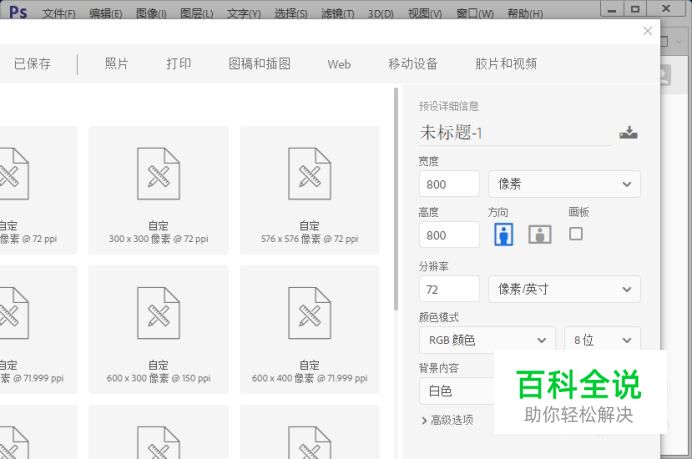Screen dimensions: 692x459
Task: Click the 分辨率 resolution field showing 72
Action: tap(449, 289)
